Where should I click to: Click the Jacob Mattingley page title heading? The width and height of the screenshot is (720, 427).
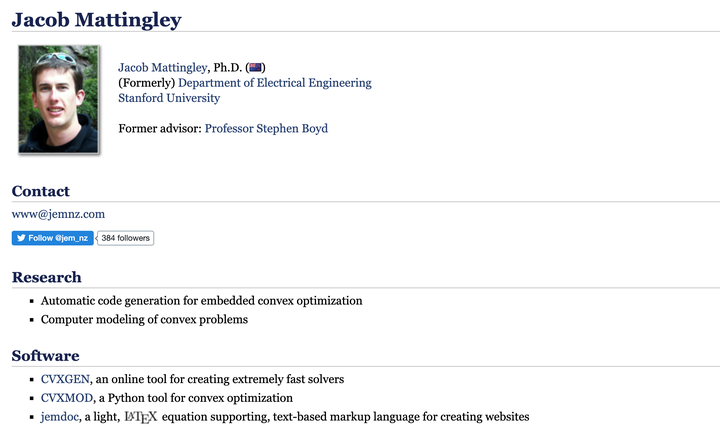[x=96, y=18]
